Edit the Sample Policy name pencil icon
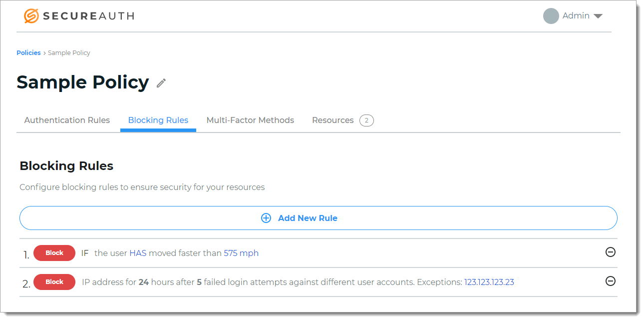Viewport: 644px width, 320px height. pos(161,83)
